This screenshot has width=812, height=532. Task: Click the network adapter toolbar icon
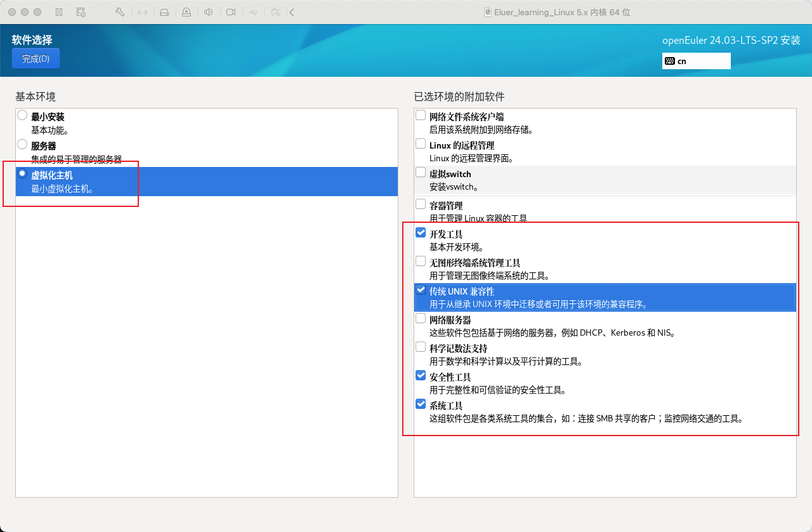142,12
